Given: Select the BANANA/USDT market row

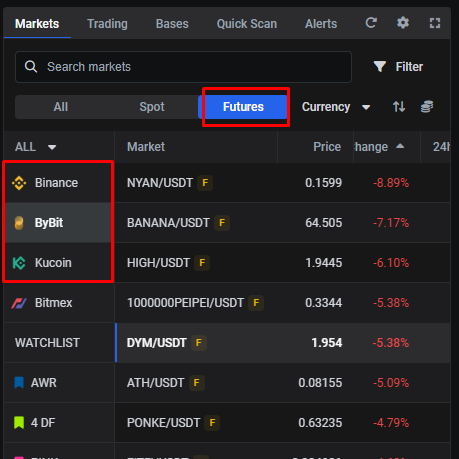Looking at the screenshot, I should (283, 223).
